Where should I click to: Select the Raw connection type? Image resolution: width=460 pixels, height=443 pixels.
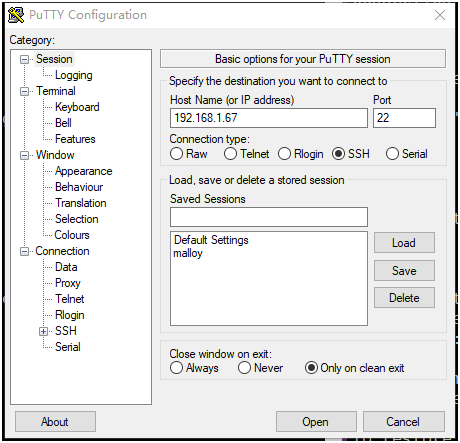coord(176,154)
